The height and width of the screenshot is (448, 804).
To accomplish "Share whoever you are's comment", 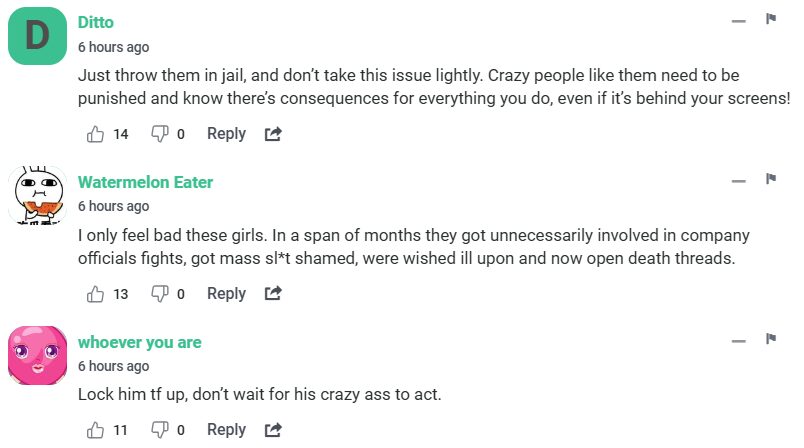I will [273, 430].
